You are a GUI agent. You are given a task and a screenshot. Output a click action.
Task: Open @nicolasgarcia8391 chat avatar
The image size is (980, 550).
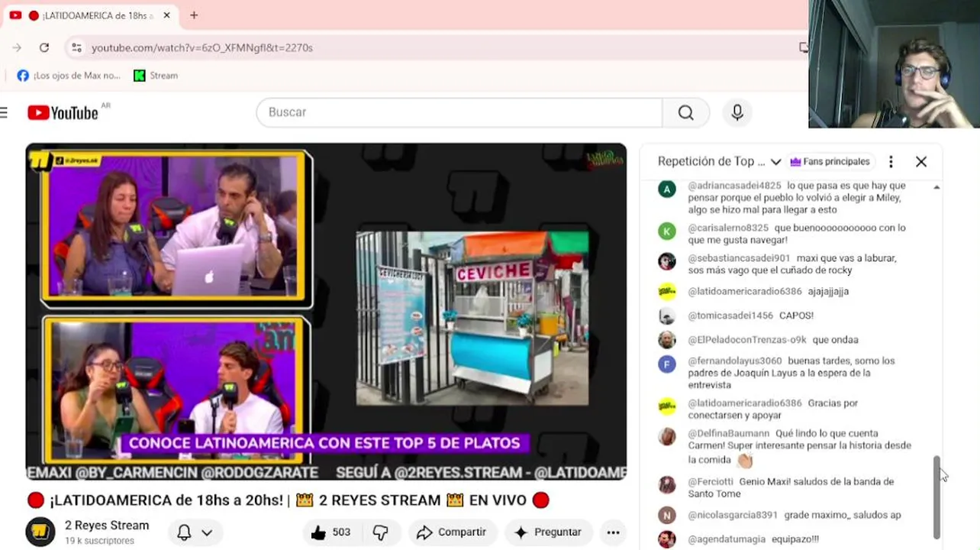click(x=667, y=515)
